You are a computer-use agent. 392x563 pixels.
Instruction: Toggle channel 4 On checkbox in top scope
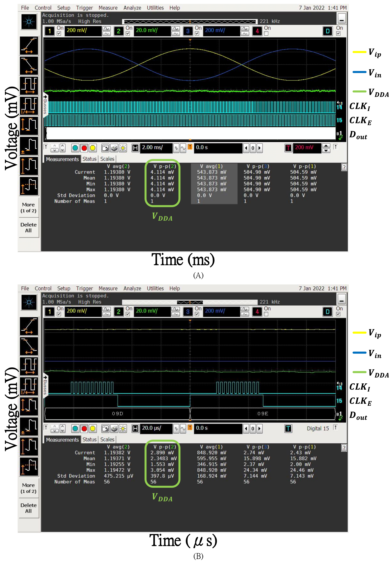pos(266,34)
